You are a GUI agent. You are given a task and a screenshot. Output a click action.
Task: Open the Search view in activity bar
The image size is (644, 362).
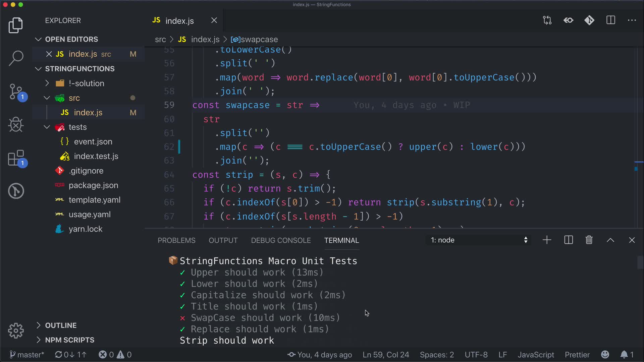click(x=16, y=58)
